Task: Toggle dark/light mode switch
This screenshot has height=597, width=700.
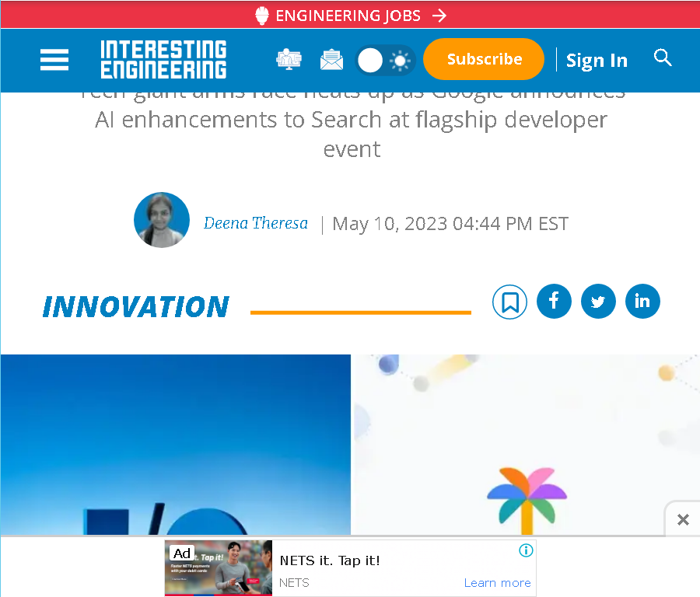Action: pyautogui.click(x=385, y=60)
